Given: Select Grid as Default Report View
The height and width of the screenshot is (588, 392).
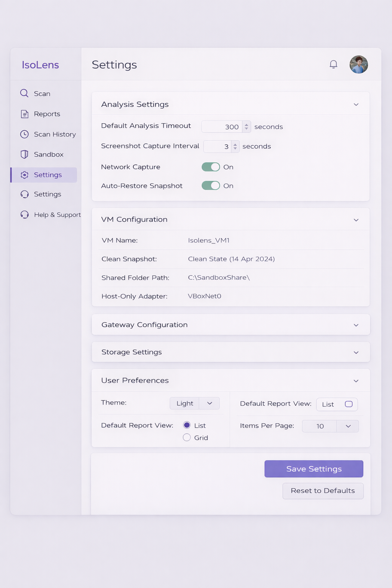Looking at the screenshot, I should (x=186, y=437).
